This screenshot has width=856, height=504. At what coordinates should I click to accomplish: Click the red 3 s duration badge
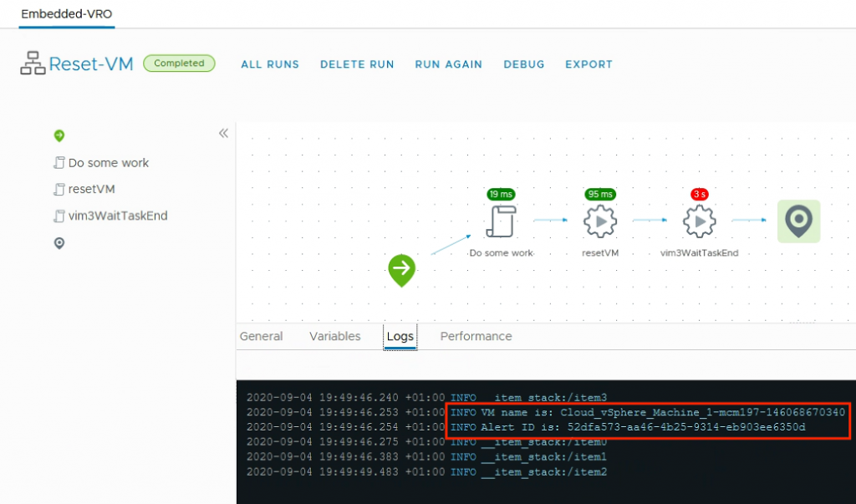700,195
